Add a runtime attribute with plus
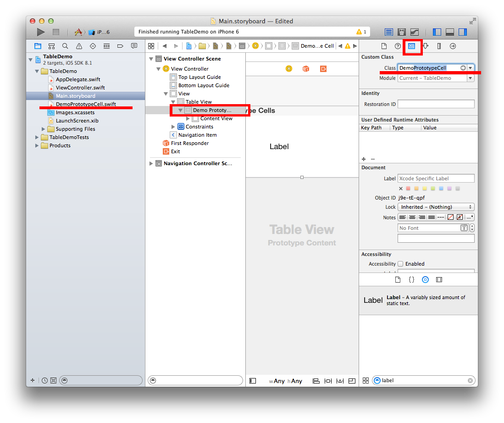This screenshot has width=504, height=423. pos(364,159)
